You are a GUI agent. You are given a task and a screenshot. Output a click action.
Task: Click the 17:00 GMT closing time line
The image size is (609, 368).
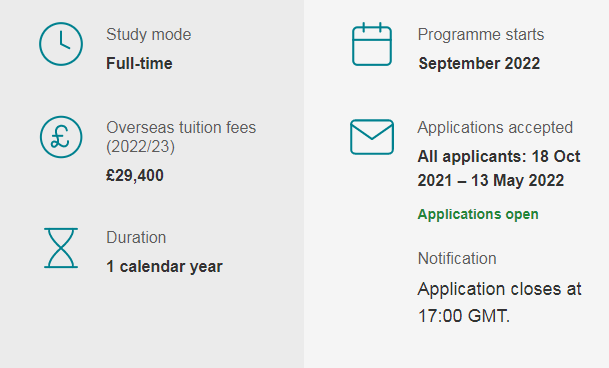(x=464, y=316)
